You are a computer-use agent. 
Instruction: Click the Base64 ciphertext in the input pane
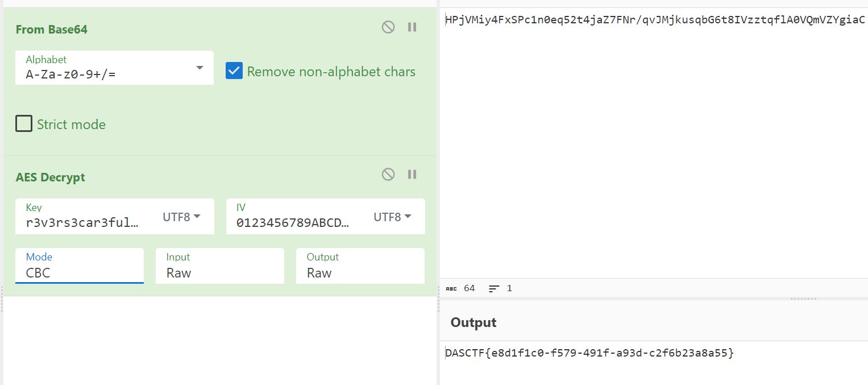(655, 20)
